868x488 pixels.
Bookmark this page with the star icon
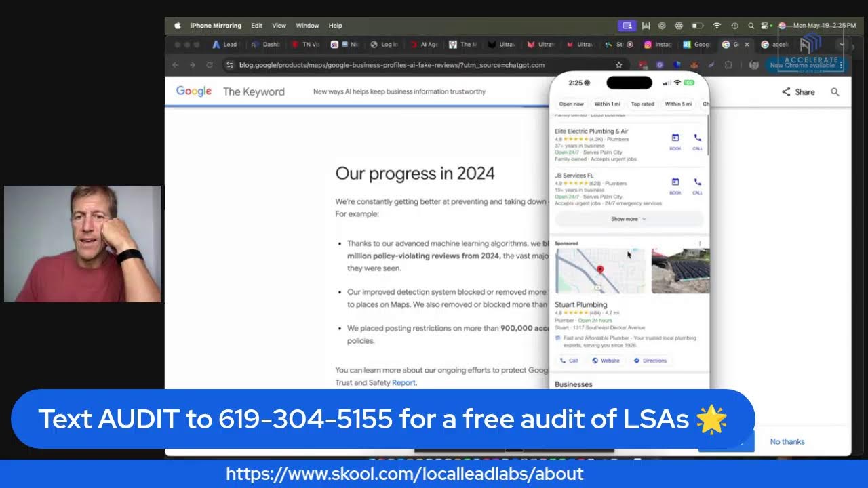[618, 65]
